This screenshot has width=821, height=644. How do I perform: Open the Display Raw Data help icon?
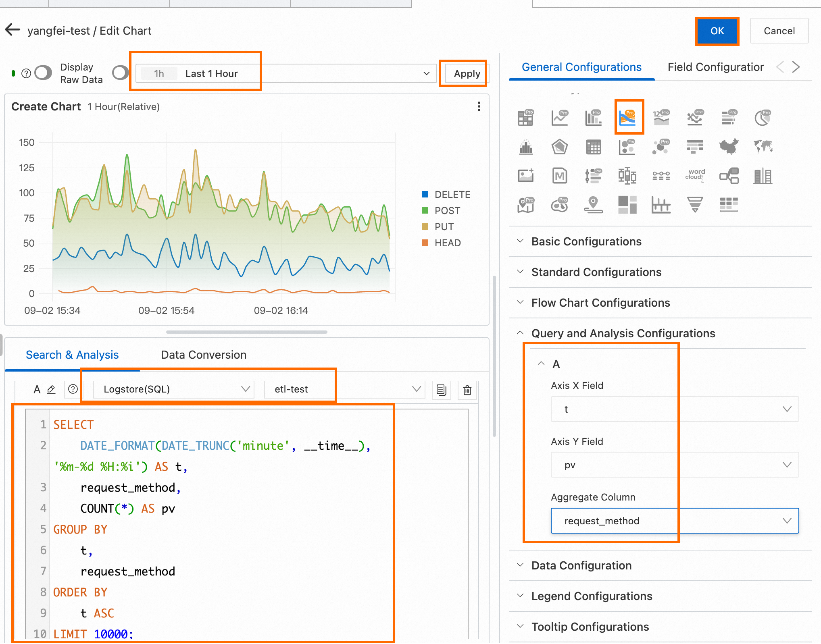[x=26, y=73]
